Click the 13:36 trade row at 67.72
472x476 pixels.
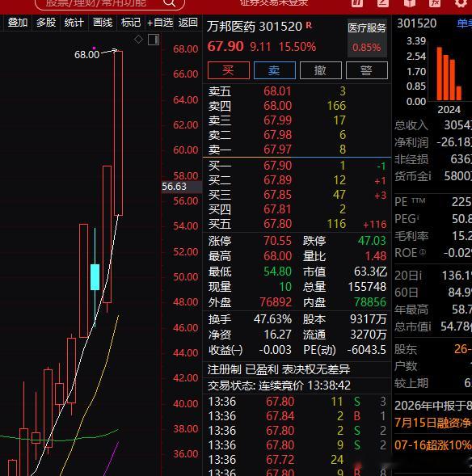(x=297, y=460)
